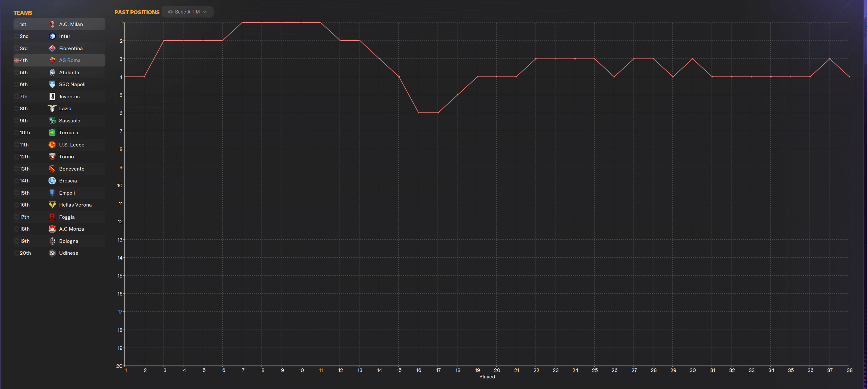Select the 17th Foggia row

pos(59,217)
